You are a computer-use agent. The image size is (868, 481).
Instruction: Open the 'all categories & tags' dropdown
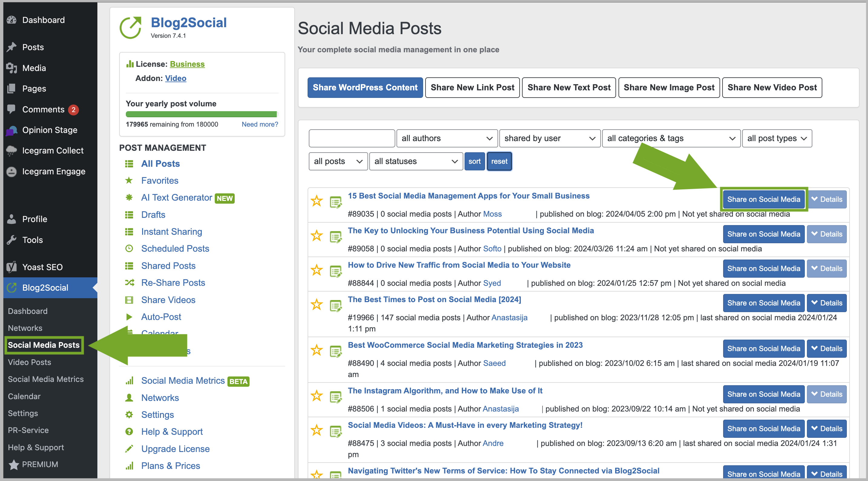pyautogui.click(x=671, y=138)
